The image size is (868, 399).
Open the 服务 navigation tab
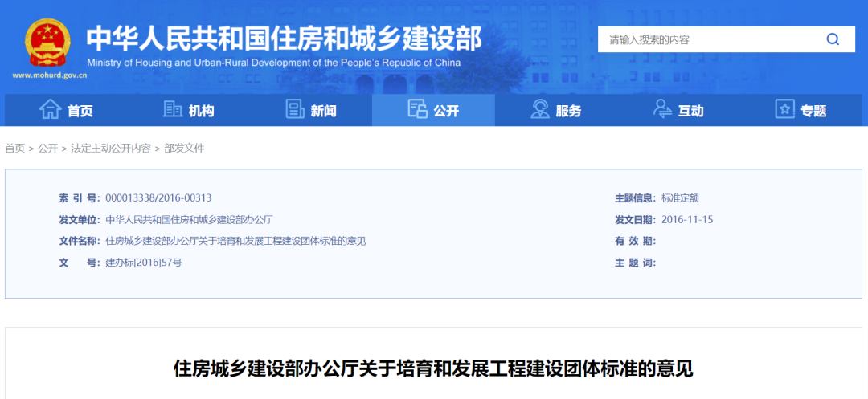(x=556, y=110)
